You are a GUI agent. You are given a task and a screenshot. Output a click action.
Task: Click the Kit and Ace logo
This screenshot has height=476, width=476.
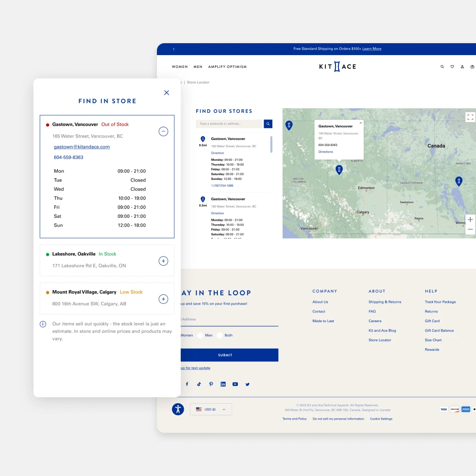point(337,67)
